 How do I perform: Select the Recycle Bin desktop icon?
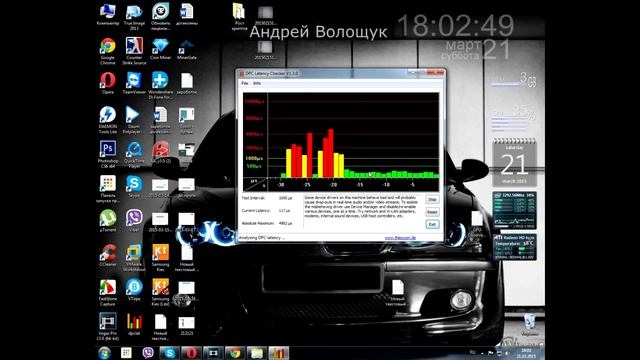[530, 325]
